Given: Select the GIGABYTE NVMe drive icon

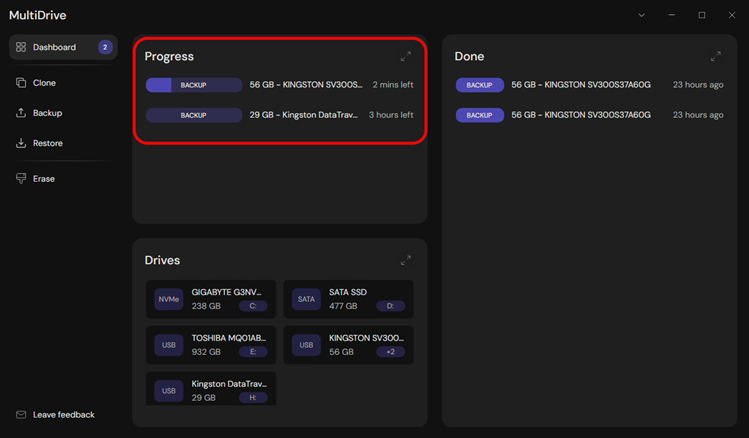Looking at the screenshot, I should [x=169, y=299].
